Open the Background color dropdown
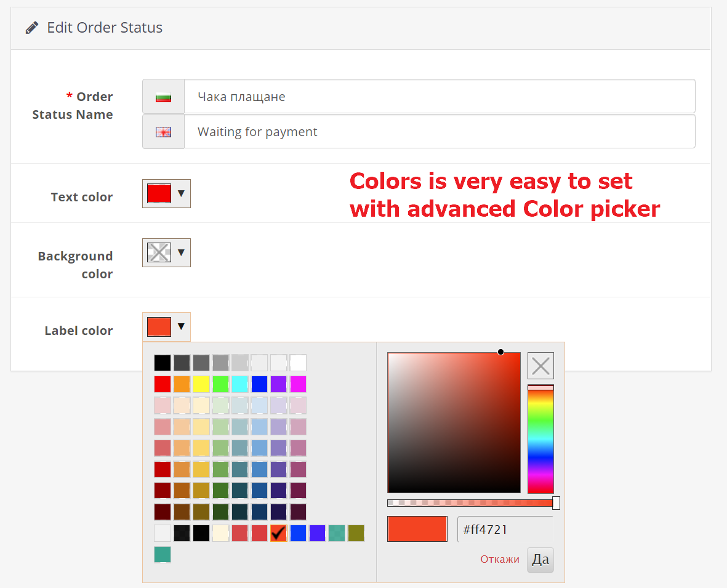Image resolution: width=727 pixels, height=588 pixels. coord(166,252)
